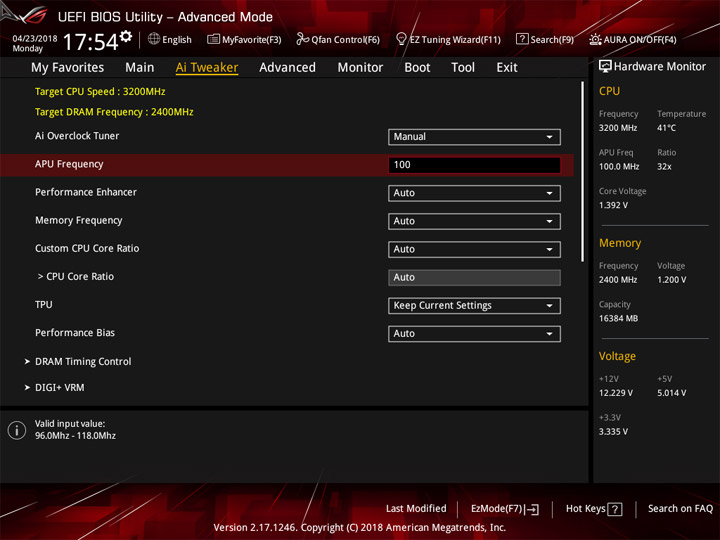The width and height of the screenshot is (720, 540).
Task: Open Performance Enhancer dropdown
Action: 474,193
